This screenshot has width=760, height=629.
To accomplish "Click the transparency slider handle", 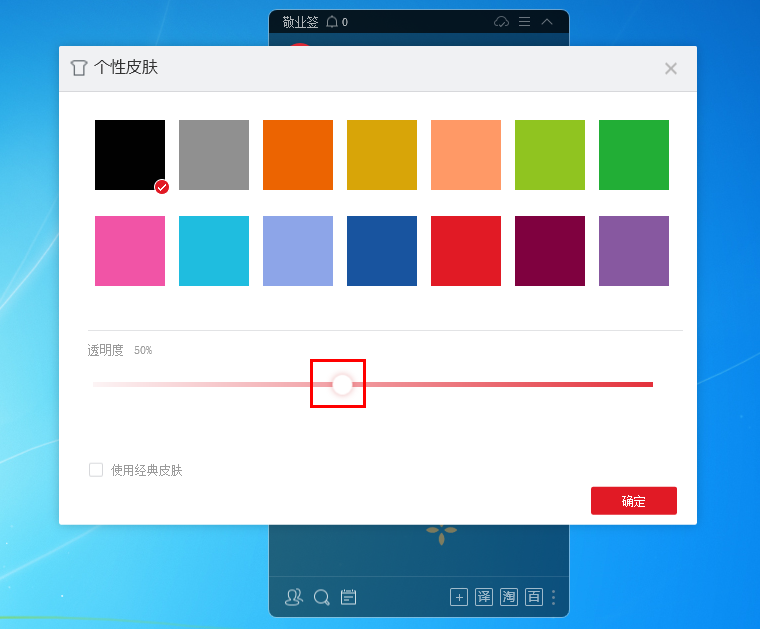I will pyautogui.click(x=342, y=384).
